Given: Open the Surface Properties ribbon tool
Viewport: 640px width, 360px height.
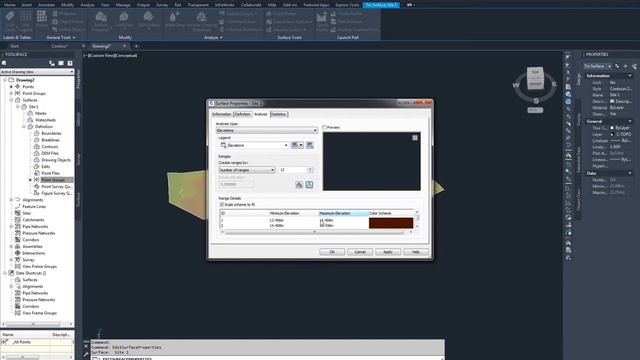Looking at the screenshot, I should click(x=100, y=21).
